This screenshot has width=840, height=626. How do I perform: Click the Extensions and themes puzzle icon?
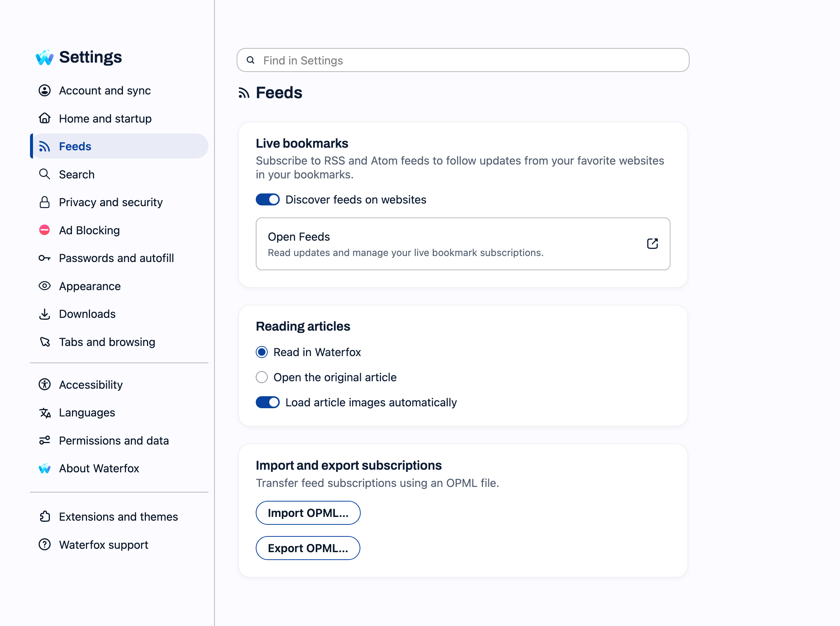point(45,517)
